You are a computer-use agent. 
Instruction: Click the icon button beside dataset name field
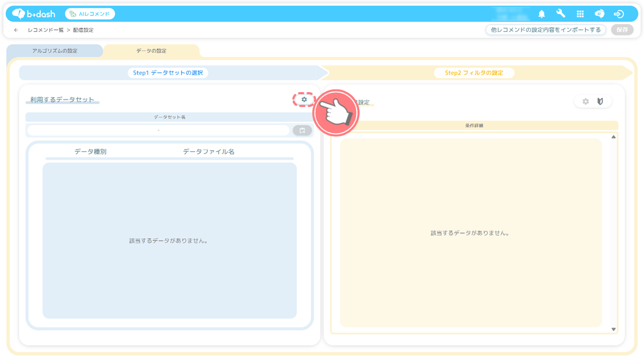302,130
